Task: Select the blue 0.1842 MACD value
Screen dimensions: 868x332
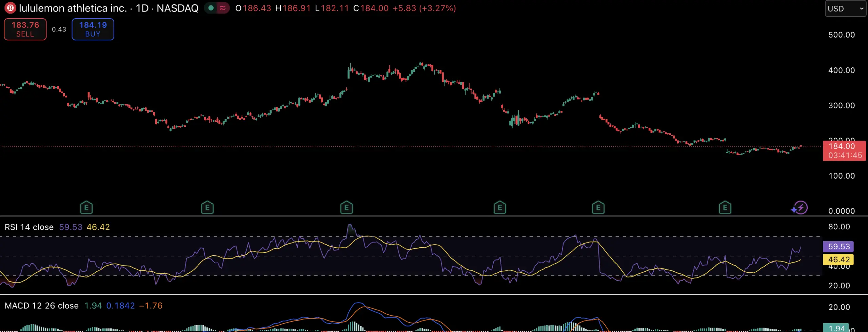Action: pos(121,306)
